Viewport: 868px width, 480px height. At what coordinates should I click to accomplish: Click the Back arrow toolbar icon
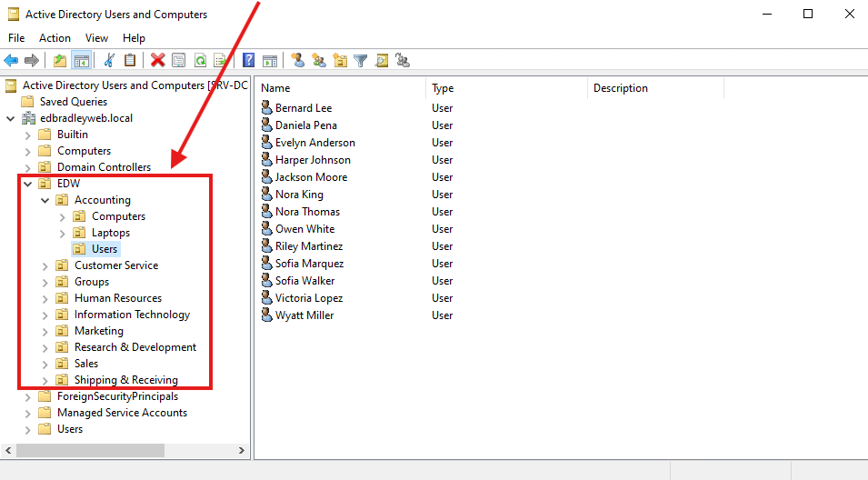[11, 60]
